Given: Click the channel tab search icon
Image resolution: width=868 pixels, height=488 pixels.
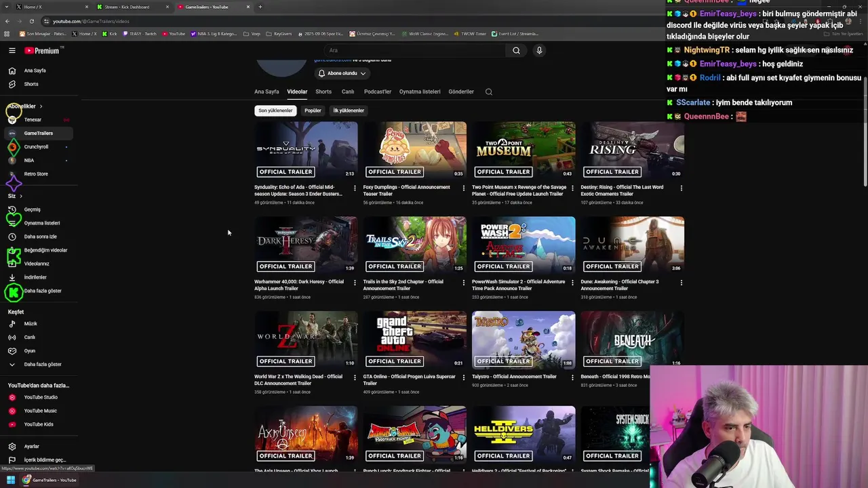Looking at the screenshot, I should click(x=489, y=91).
